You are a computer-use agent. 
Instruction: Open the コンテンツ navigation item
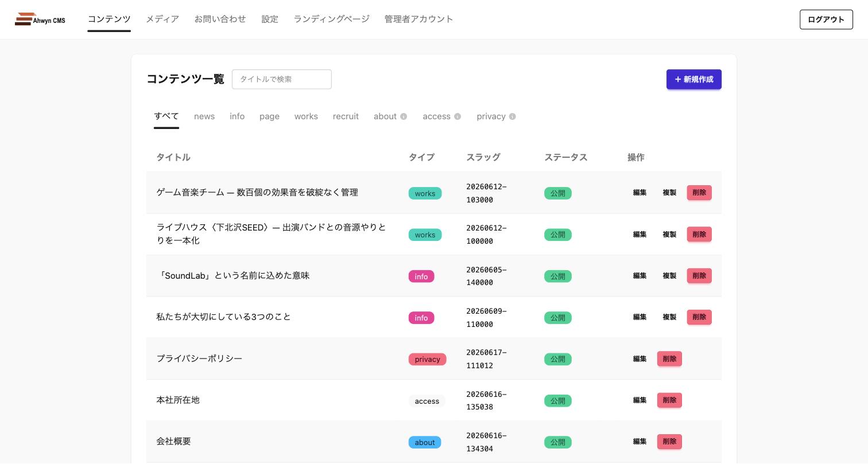(x=109, y=19)
